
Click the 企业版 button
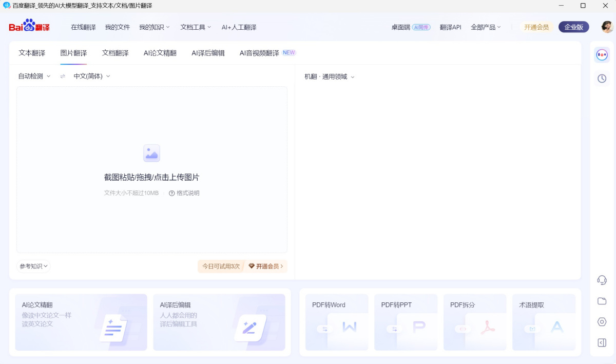pyautogui.click(x=573, y=27)
